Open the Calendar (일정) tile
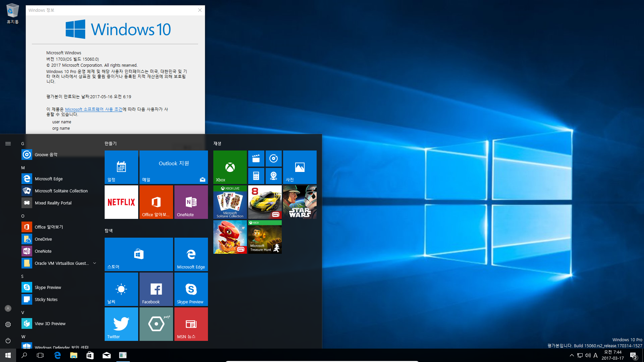The image size is (644, 362). click(121, 167)
